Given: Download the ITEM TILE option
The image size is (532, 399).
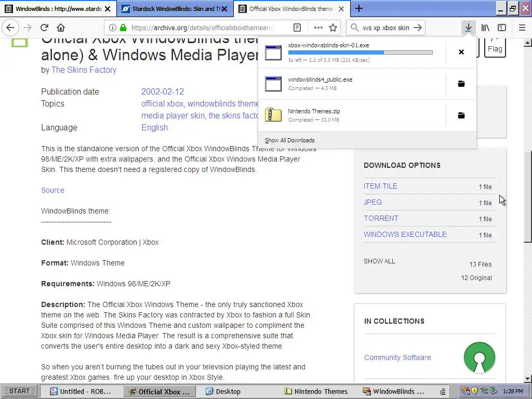Looking at the screenshot, I should (380, 186).
